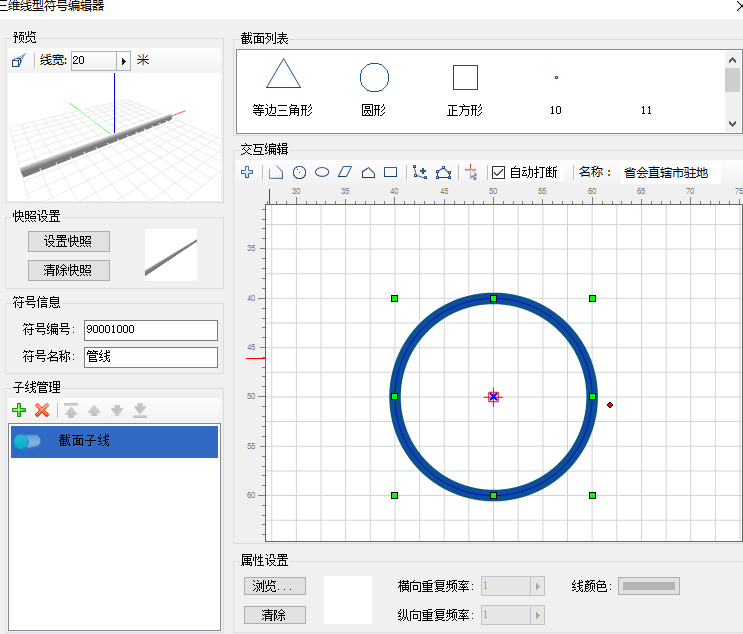Click the bottom-left corner green handle
The width and height of the screenshot is (743, 634).
394,496
